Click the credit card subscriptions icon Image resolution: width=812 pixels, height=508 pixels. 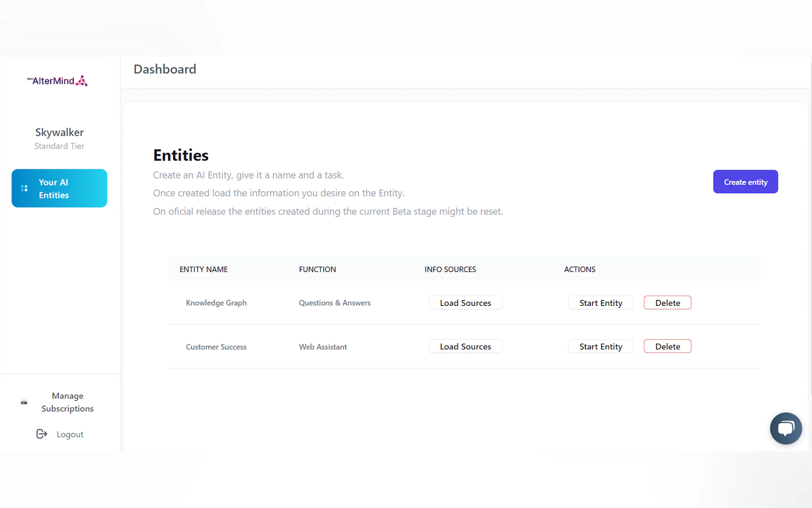point(24,402)
